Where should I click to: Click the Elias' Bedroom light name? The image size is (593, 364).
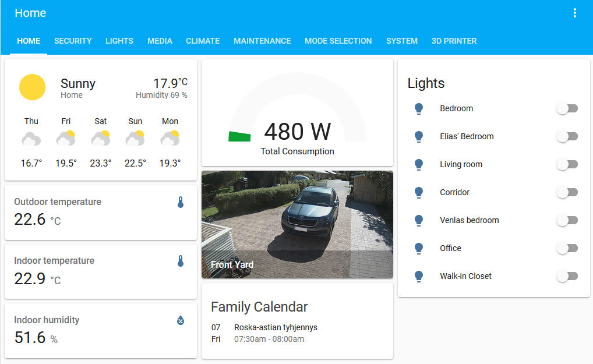click(467, 136)
